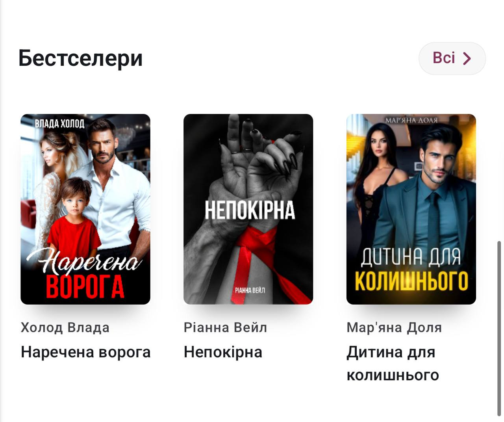Click the yellow КОЛИШНЬОГО lettering on cover
504x422 pixels.
[411, 281]
